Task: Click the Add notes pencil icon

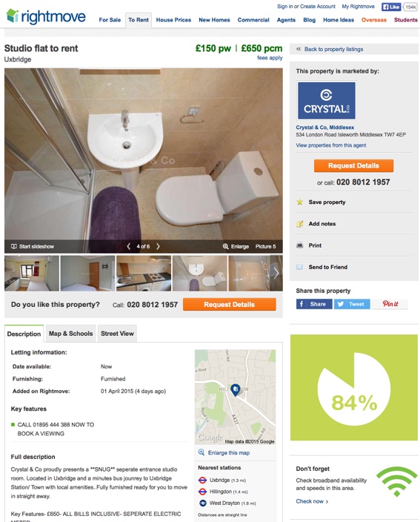Action: pos(299,224)
